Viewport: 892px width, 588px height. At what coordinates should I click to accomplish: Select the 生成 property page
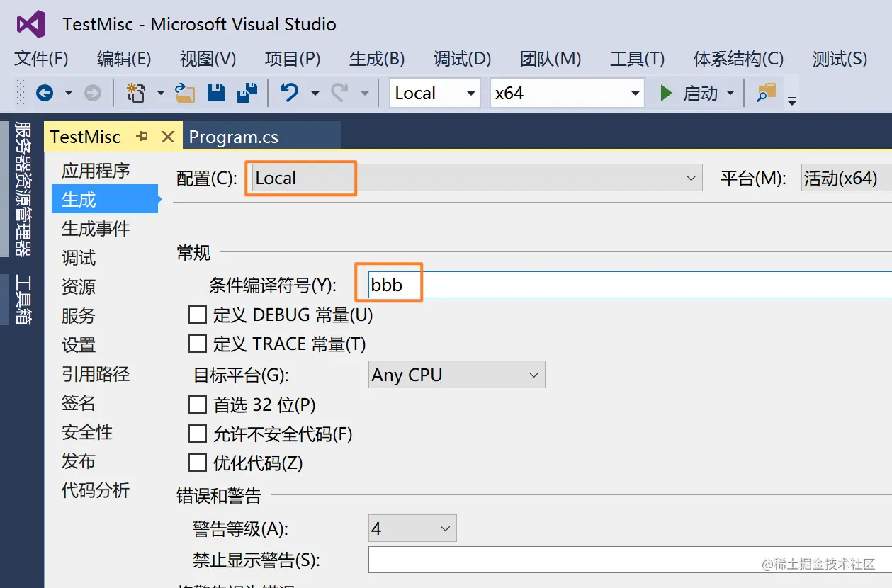(105, 200)
